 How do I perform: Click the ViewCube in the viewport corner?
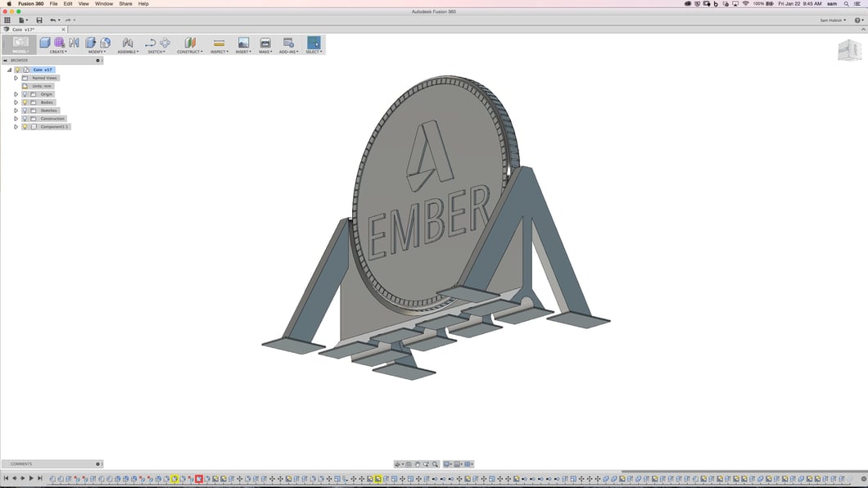coord(848,51)
